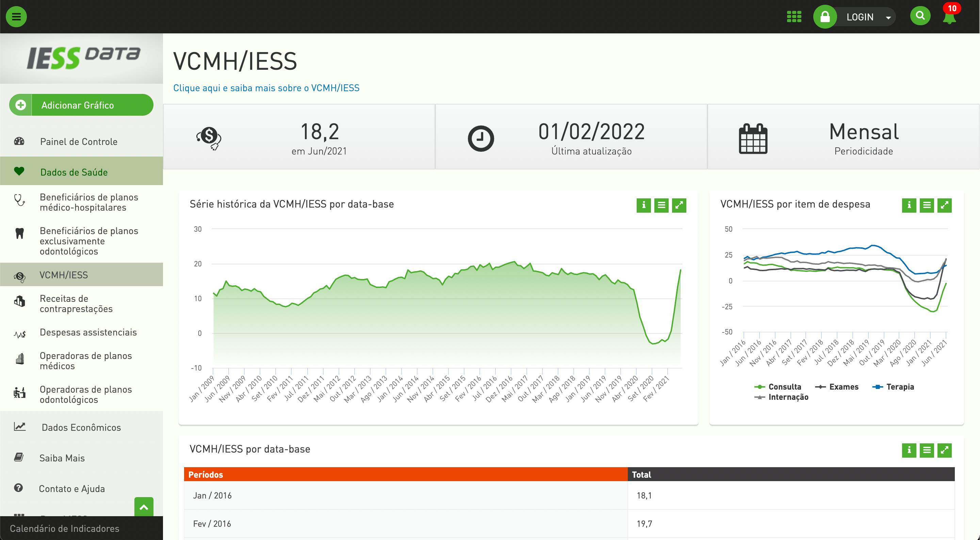Sort table by Períodos column header
The height and width of the screenshot is (540, 980).
406,474
